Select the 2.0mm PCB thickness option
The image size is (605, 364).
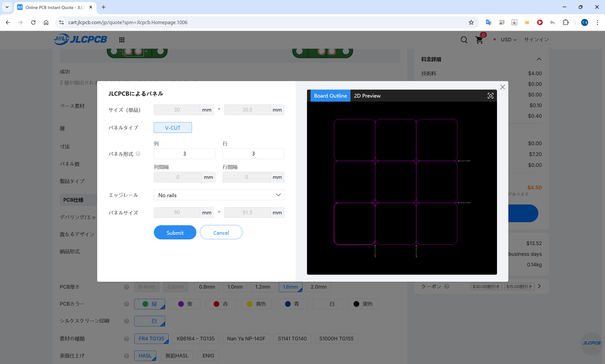tap(318, 287)
